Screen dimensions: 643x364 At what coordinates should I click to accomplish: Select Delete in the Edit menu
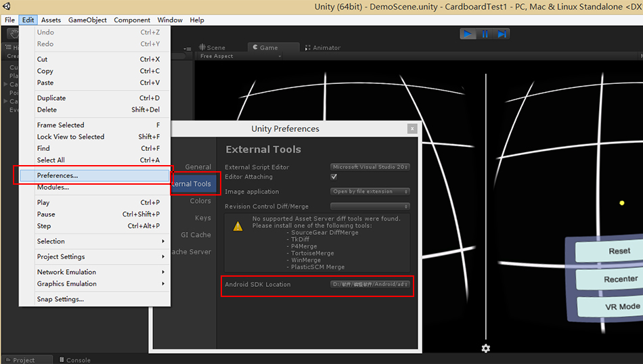pyautogui.click(x=95, y=110)
